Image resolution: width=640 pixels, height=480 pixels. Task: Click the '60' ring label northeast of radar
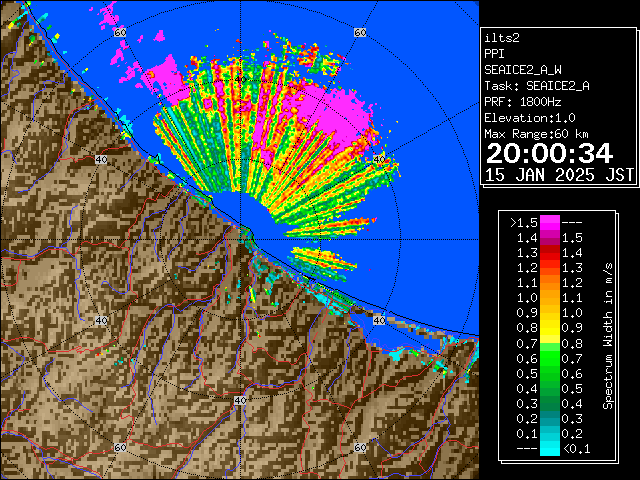[x=360, y=32]
